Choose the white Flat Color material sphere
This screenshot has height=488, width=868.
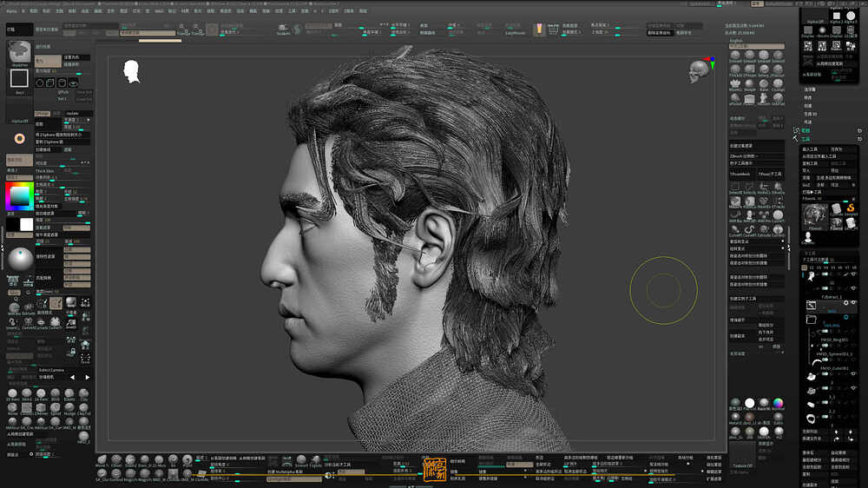(x=750, y=403)
